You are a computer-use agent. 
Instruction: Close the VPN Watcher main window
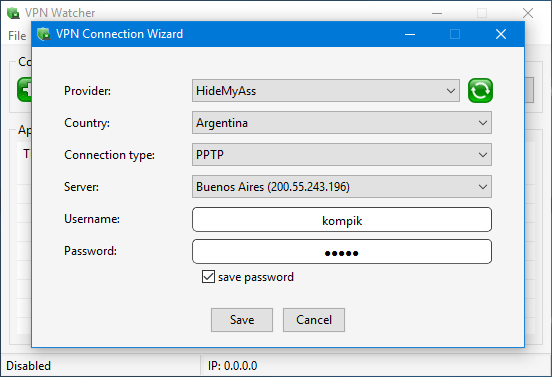tap(528, 13)
